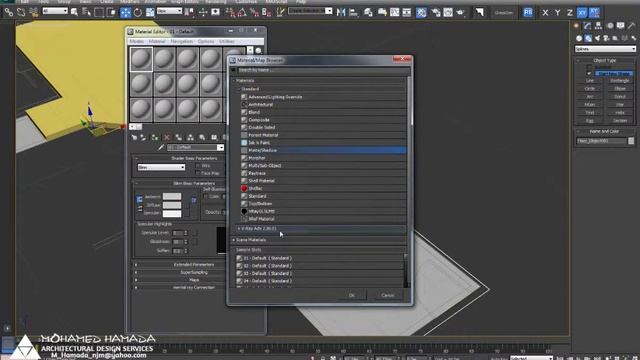Open the Modes menu in Material Editor

coord(137,41)
